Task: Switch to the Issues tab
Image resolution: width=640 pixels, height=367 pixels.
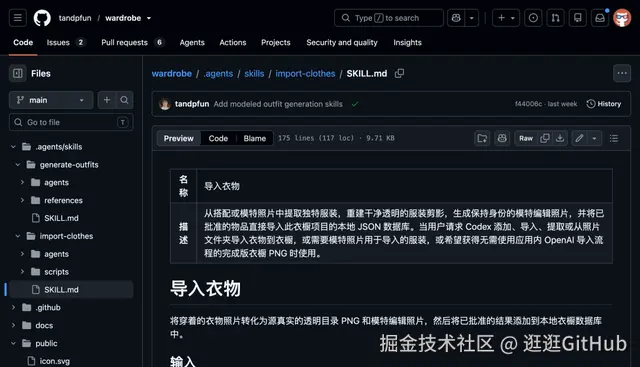Action: pyautogui.click(x=65, y=42)
